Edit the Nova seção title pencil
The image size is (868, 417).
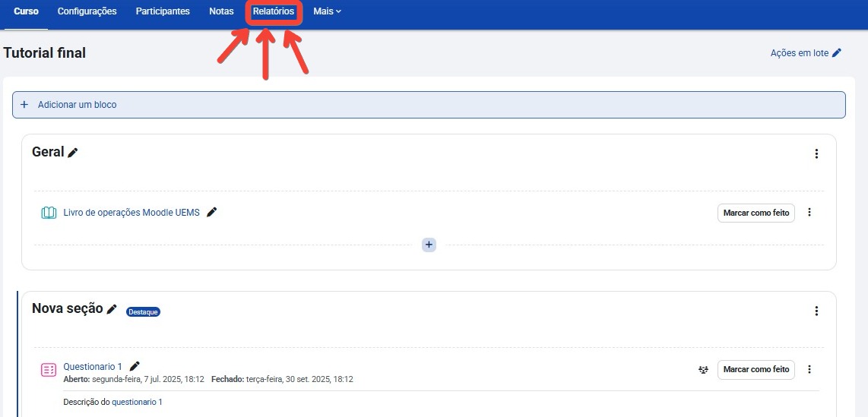112,309
